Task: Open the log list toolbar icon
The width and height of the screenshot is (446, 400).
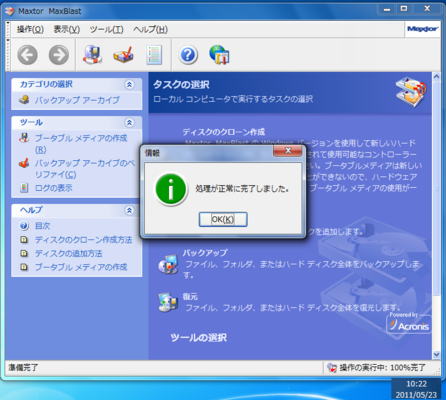Action: (154, 55)
